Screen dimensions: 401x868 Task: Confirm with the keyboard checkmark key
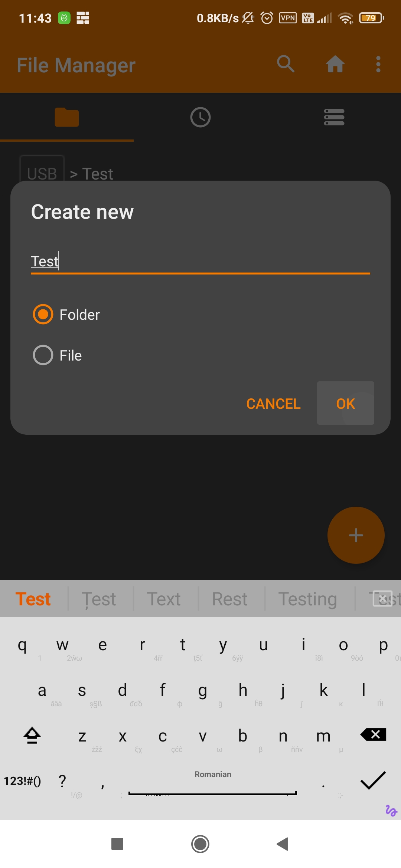tap(372, 780)
